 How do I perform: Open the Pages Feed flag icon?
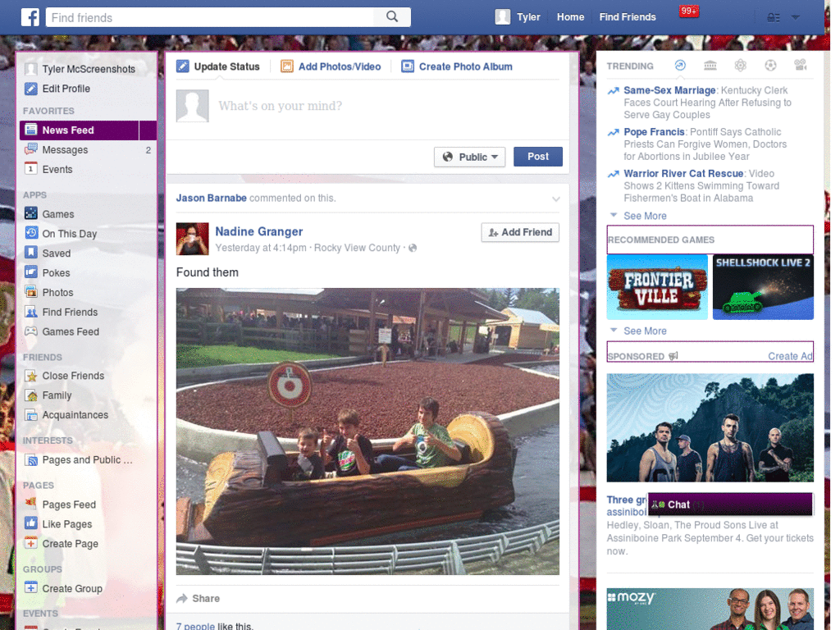31,504
